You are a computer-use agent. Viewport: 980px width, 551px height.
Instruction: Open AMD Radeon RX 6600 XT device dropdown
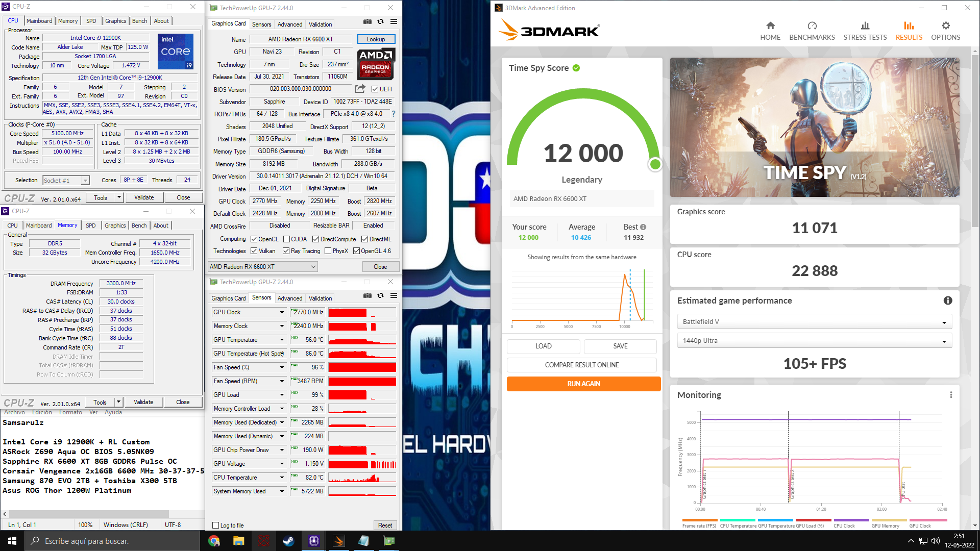tap(263, 267)
